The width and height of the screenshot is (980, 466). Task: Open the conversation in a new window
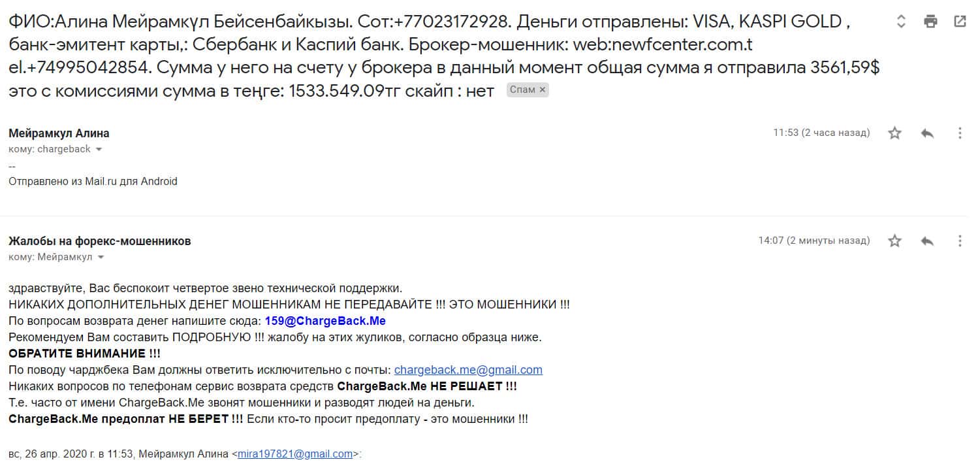tap(960, 22)
